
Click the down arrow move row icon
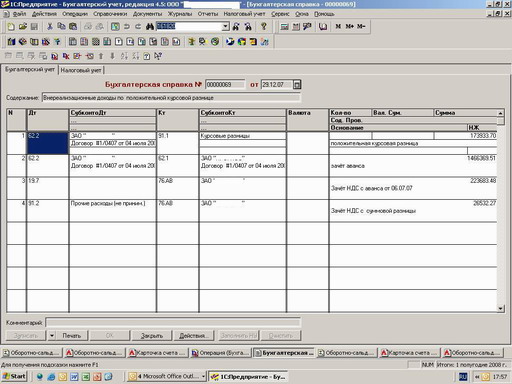(x=112, y=56)
